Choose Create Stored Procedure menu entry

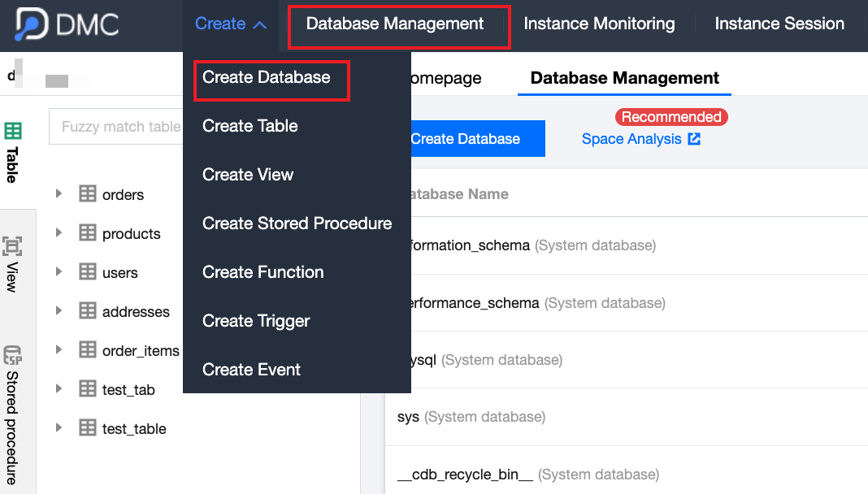point(297,223)
